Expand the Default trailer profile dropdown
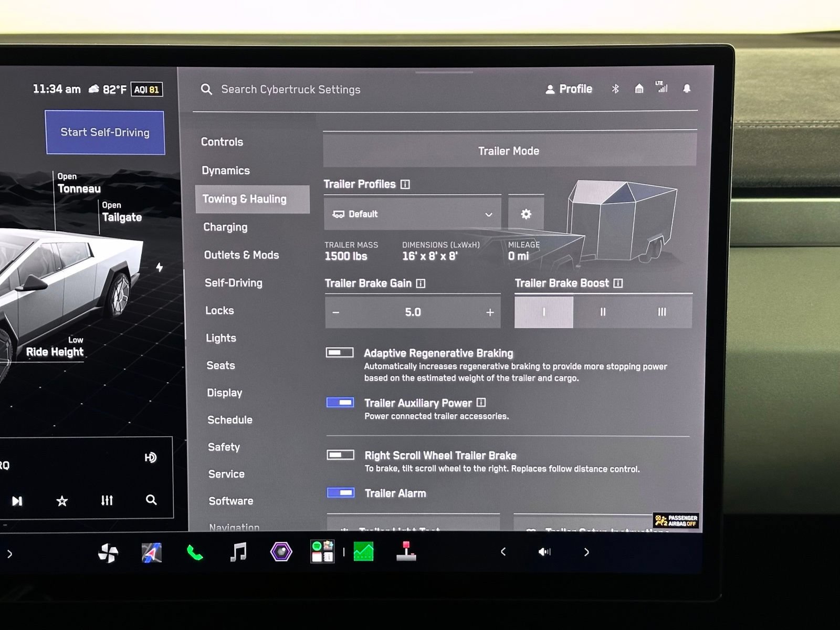 point(413,214)
